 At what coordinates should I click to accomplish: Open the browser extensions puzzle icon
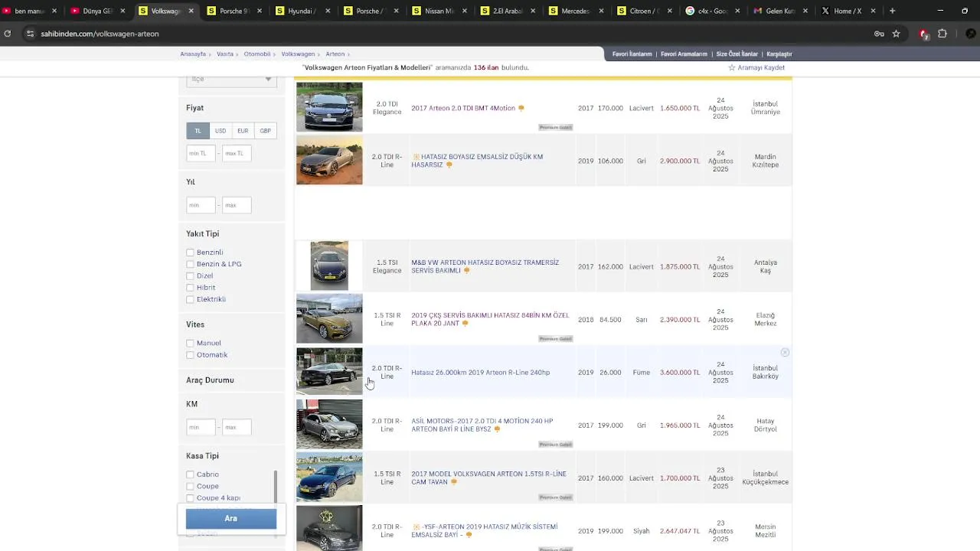pos(942,34)
